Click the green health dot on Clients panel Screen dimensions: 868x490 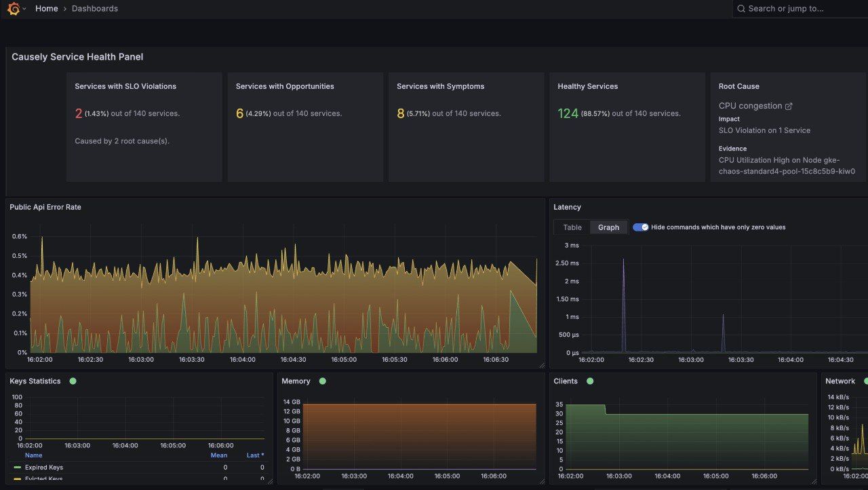coord(589,381)
